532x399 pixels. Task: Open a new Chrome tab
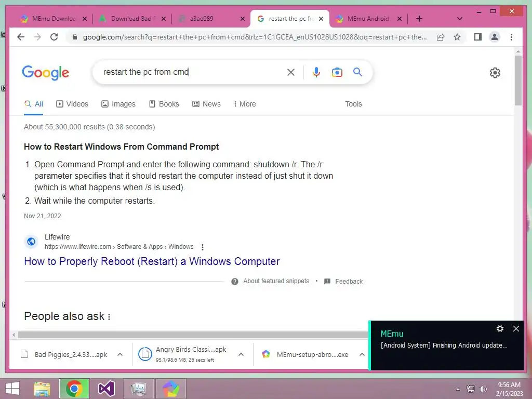click(x=419, y=19)
